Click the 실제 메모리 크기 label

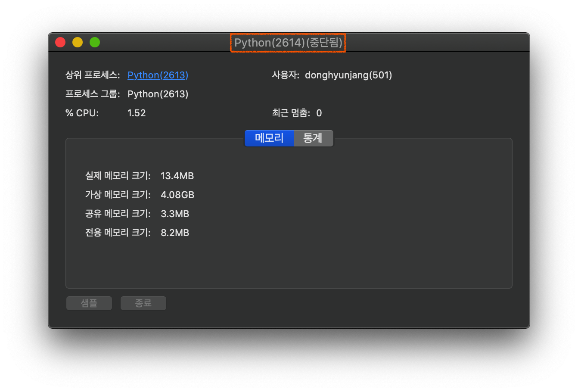118,176
